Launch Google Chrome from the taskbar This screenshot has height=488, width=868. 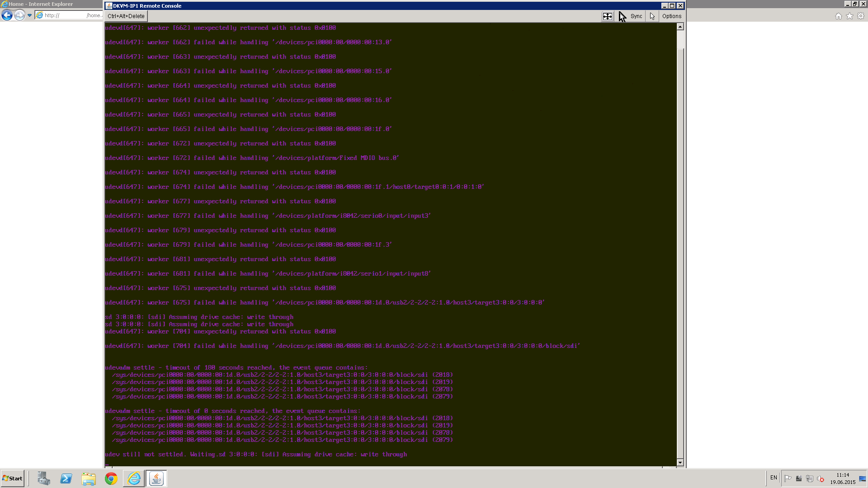pyautogui.click(x=111, y=478)
